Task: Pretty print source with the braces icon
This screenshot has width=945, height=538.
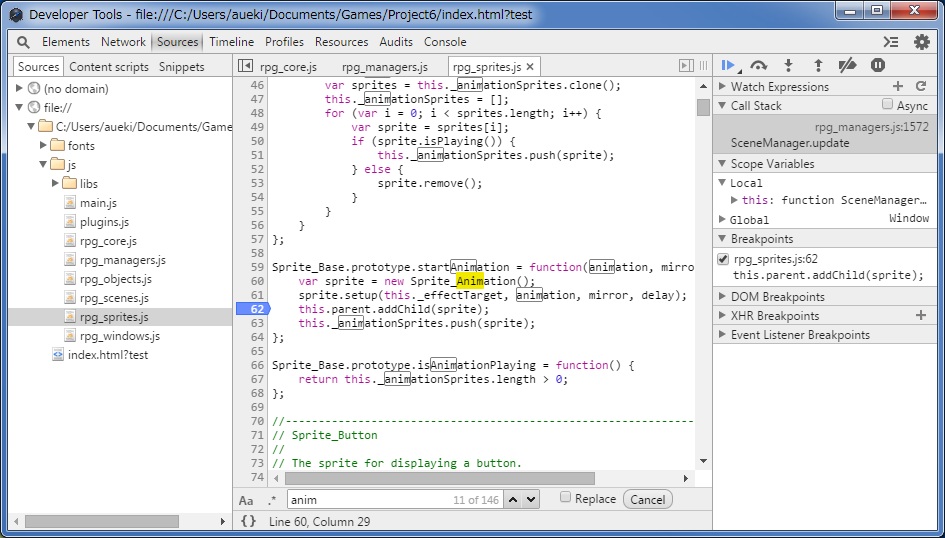Action: [x=248, y=521]
